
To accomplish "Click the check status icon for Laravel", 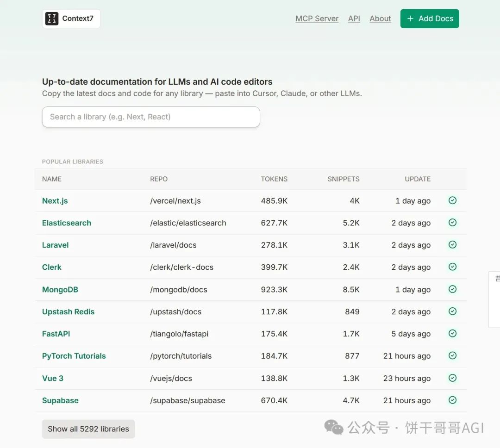I will point(452,244).
